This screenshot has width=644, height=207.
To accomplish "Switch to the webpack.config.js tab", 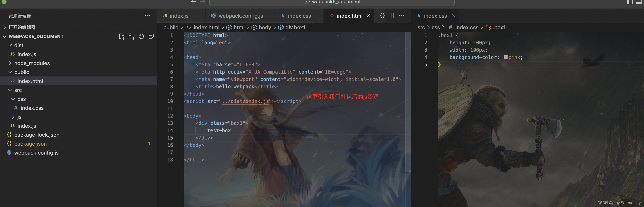I will pyautogui.click(x=240, y=16).
